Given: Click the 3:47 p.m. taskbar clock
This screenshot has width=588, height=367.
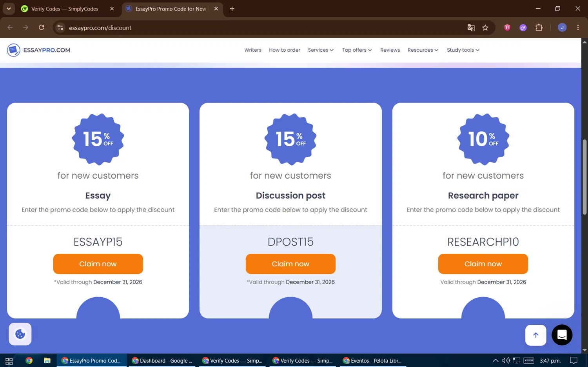Looking at the screenshot, I should click(550, 361).
